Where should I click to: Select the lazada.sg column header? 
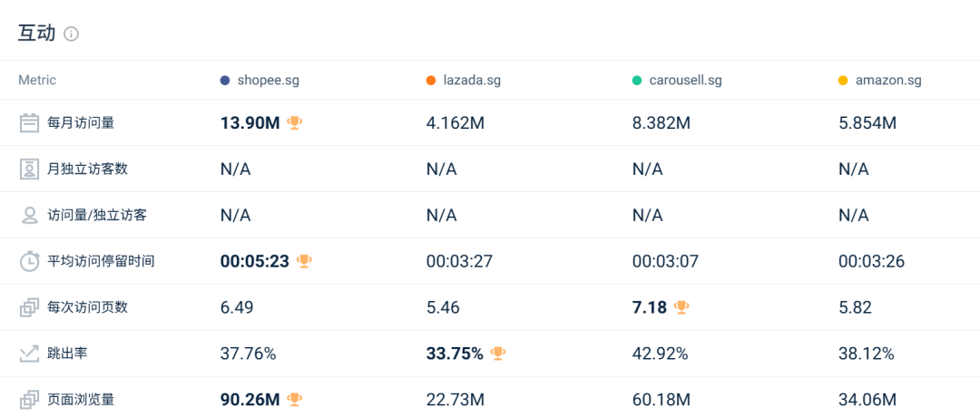472,81
